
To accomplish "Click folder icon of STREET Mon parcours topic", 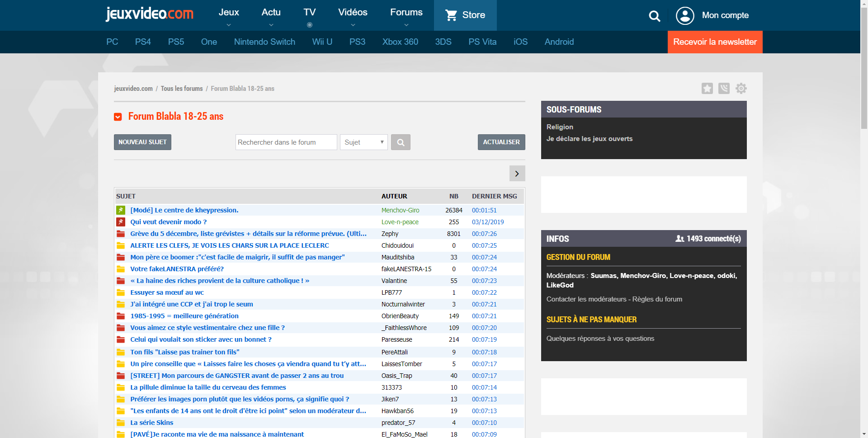I will pos(121,376).
